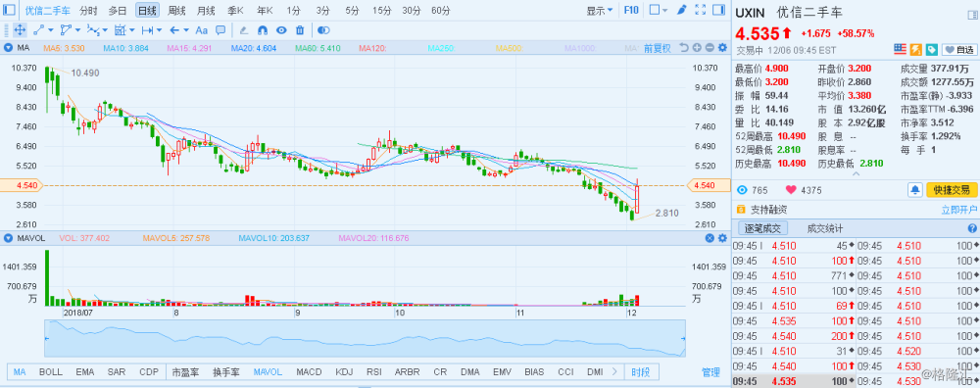980x388 pixels.
Task: Click the trash icon to delete drawings
Action: (x=300, y=30)
